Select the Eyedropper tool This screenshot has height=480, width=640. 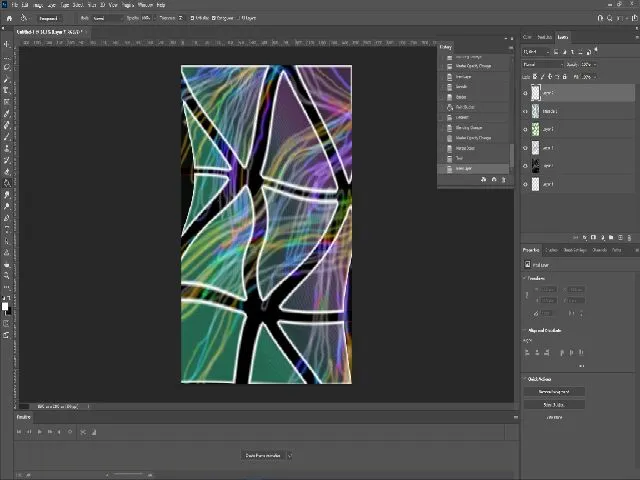(7, 114)
